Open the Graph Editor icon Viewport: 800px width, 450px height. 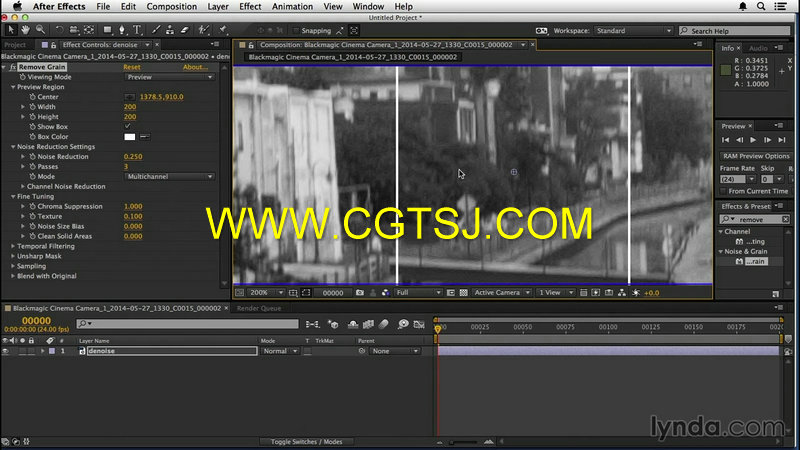[419, 324]
